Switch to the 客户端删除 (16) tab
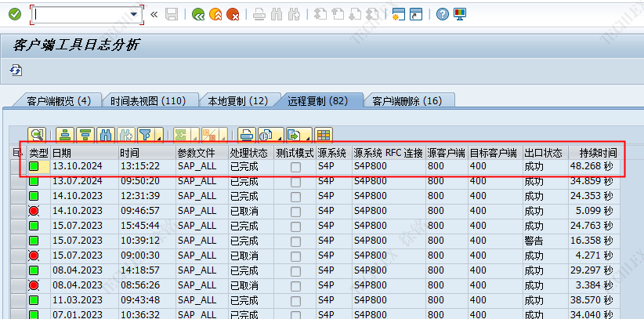 (x=407, y=101)
